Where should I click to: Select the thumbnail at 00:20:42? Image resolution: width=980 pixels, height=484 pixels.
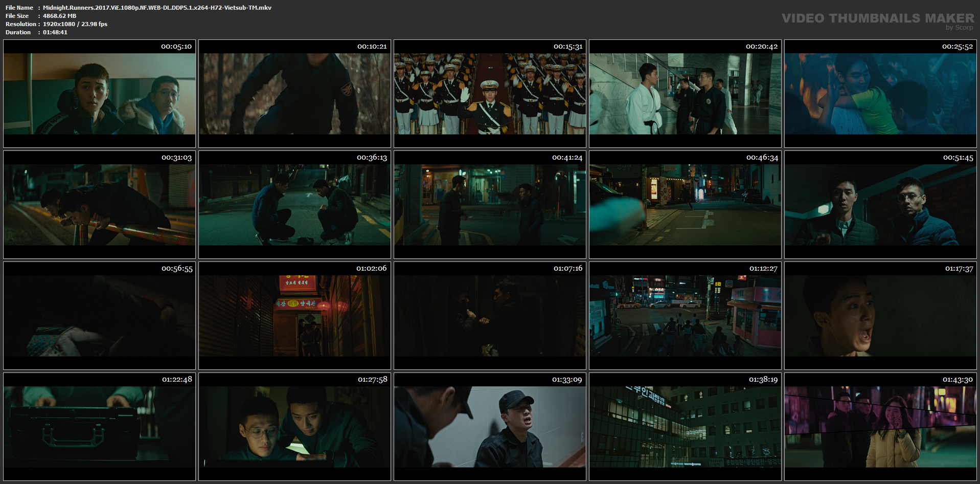[x=685, y=94]
